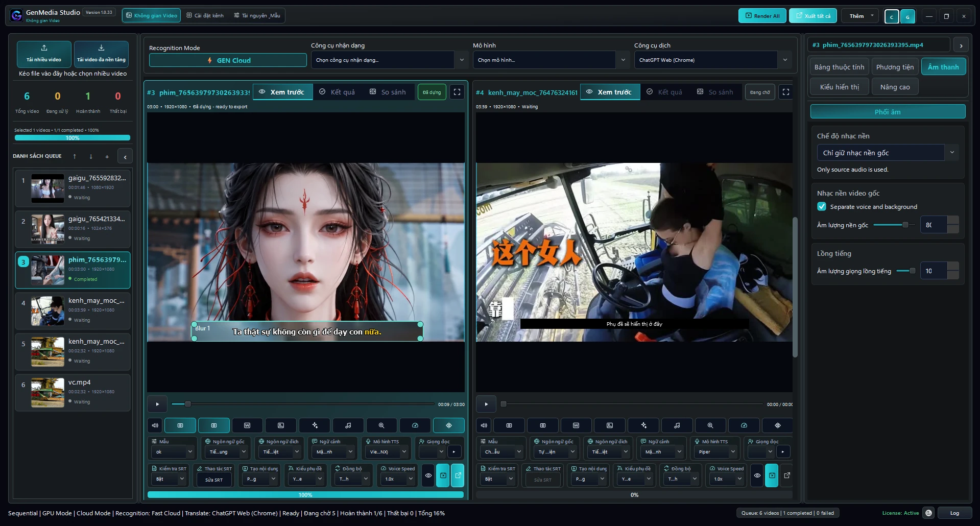The width and height of the screenshot is (980, 526).
Task: Open the Thêm dropdown in title bar
Action: pyautogui.click(x=861, y=16)
